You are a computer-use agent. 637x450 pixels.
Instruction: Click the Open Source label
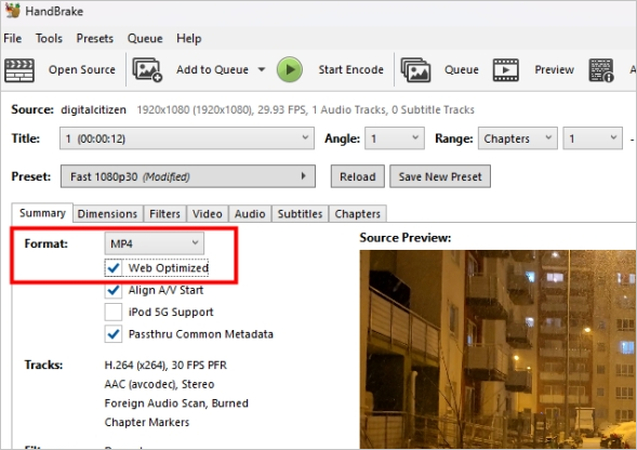pos(82,70)
